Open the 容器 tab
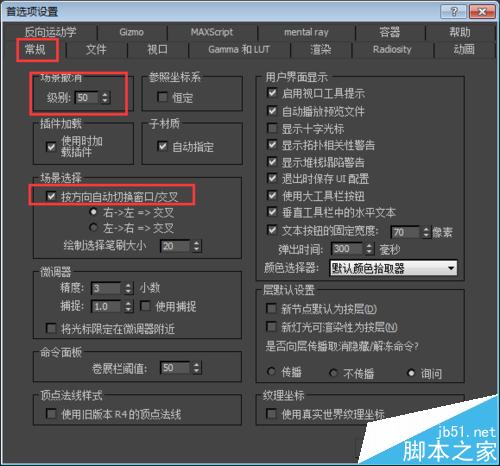 pos(390,32)
